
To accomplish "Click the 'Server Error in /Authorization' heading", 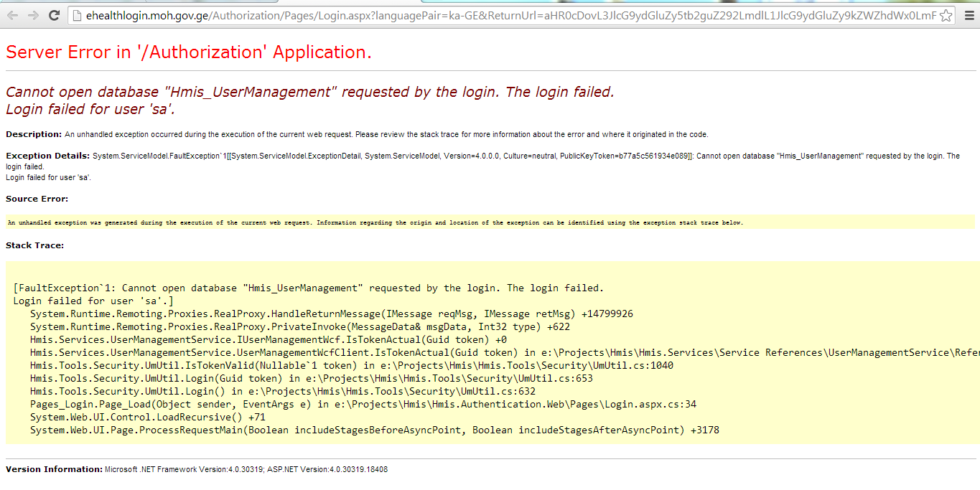I will [x=188, y=52].
